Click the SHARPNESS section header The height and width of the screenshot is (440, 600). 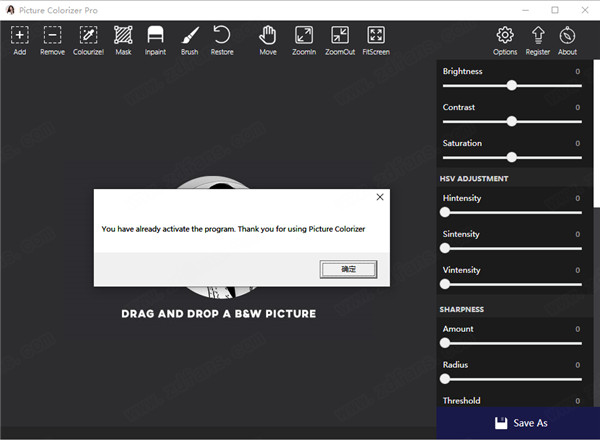(461, 309)
